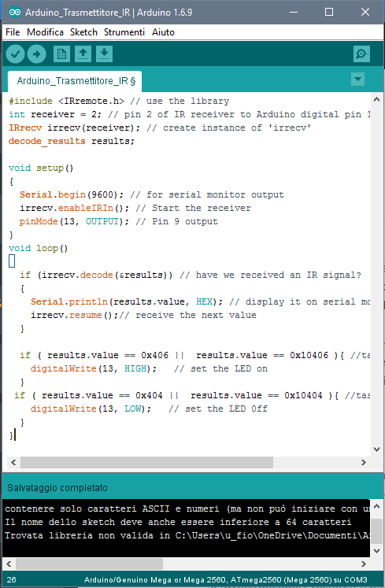The height and width of the screenshot is (588, 385).
Task: Click the 'Serial.begin(9600);' line
Action: (x=152, y=195)
